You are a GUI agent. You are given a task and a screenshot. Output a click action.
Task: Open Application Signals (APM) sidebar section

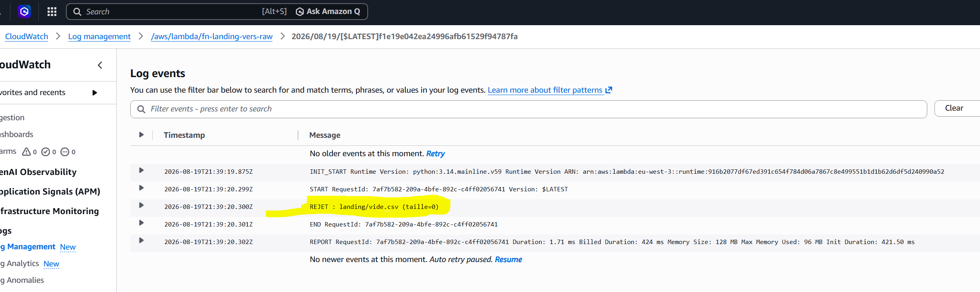(x=50, y=191)
